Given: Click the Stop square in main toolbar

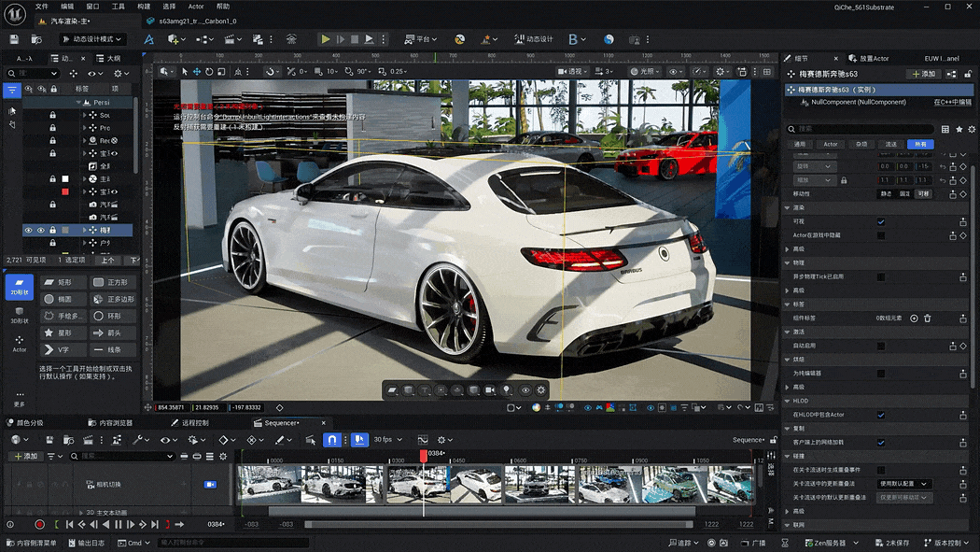Looking at the screenshot, I should click(355, 38).
